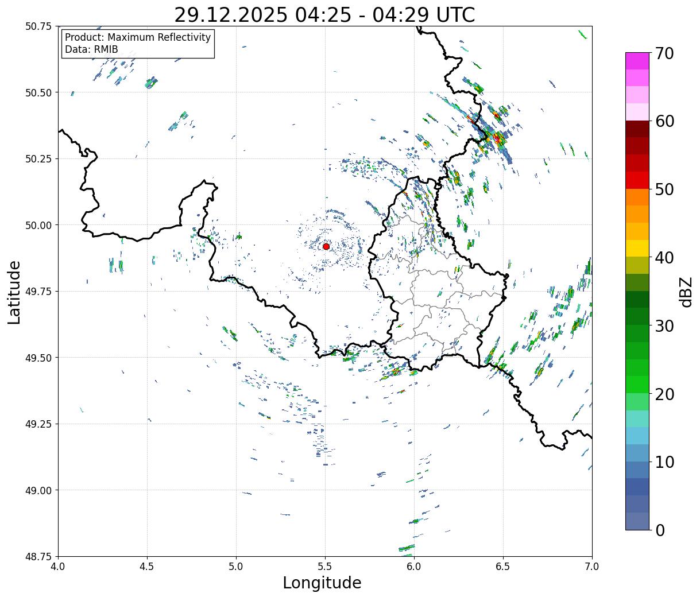Click the bright green swatch just above the 20 dBZ tick

click(x=637, y=384)
